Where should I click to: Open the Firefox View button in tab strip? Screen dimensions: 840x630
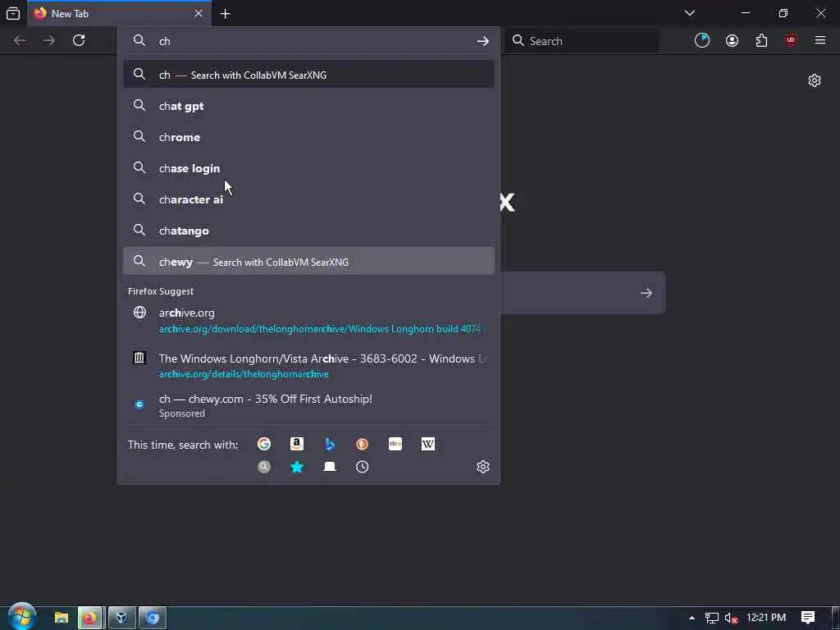pyautogui.click(x=13, y=13)
